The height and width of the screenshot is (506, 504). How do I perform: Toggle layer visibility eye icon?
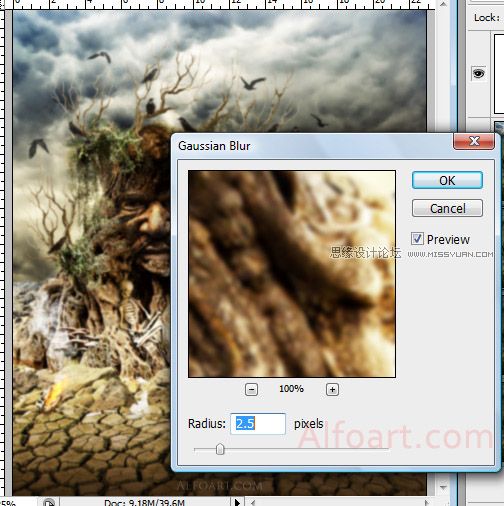pos(478,73)
